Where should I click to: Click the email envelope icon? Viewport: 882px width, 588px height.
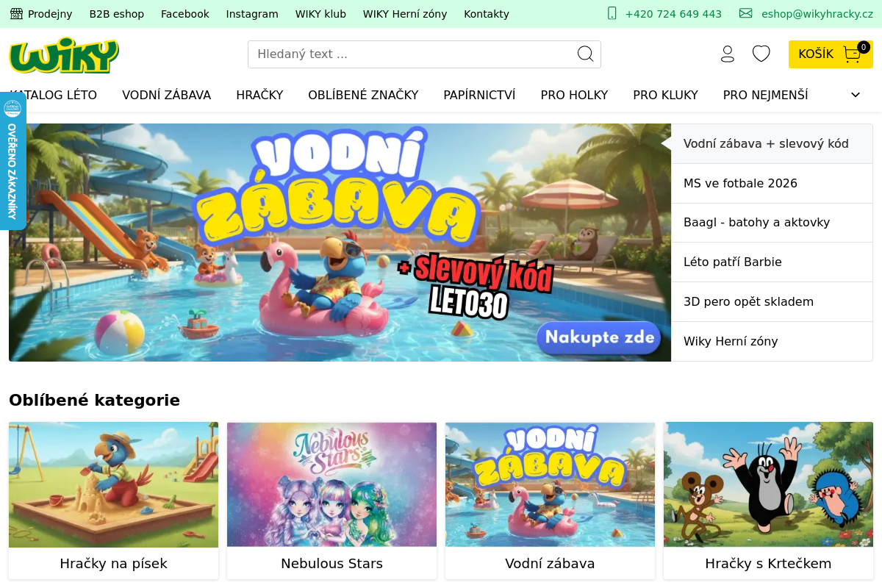click(746, 13)
